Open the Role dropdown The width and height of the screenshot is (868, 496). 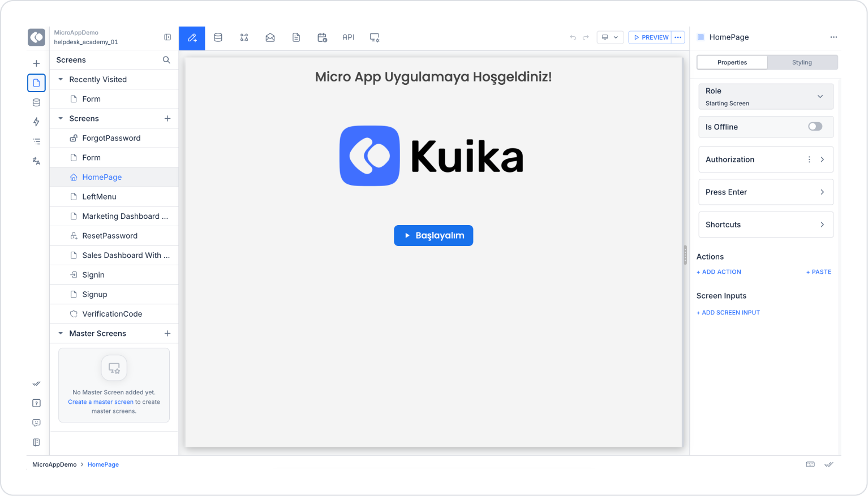click(x=766, y=97)
